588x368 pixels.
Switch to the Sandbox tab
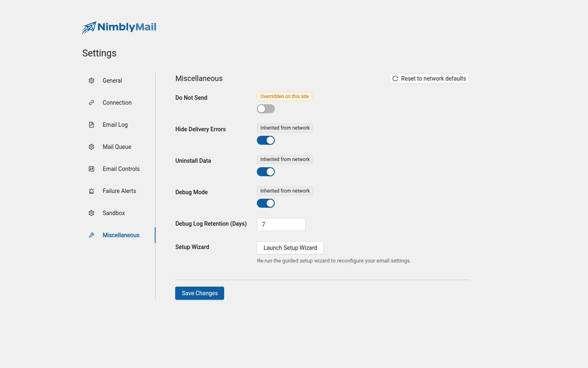[x=118, y=213]
